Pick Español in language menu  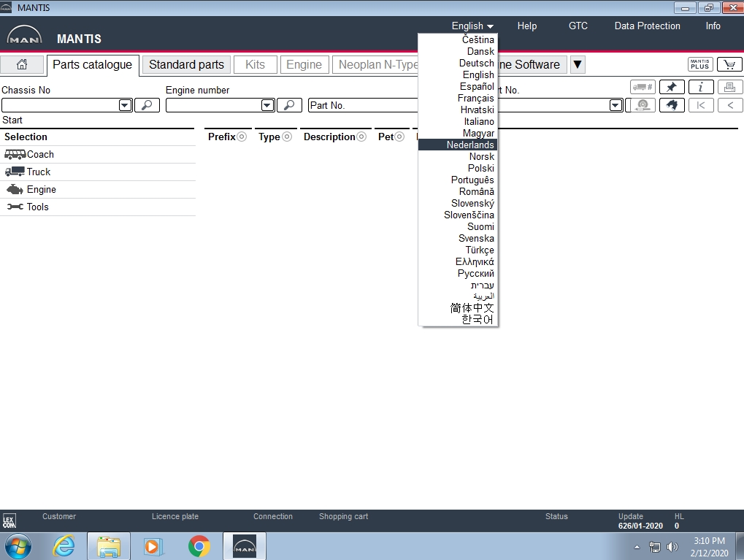click(458, 86)
